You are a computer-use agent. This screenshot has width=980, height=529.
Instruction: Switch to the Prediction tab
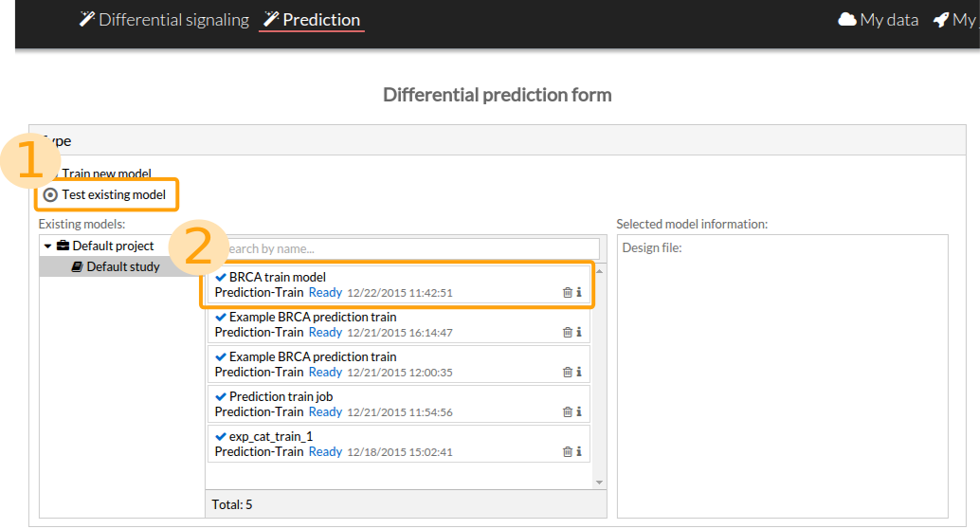coord(312,20)
